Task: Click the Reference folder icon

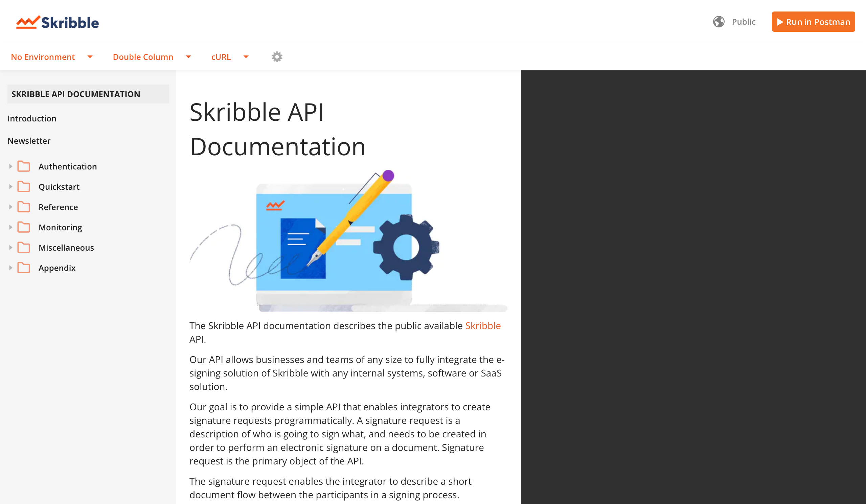Action: coord(24,207)
